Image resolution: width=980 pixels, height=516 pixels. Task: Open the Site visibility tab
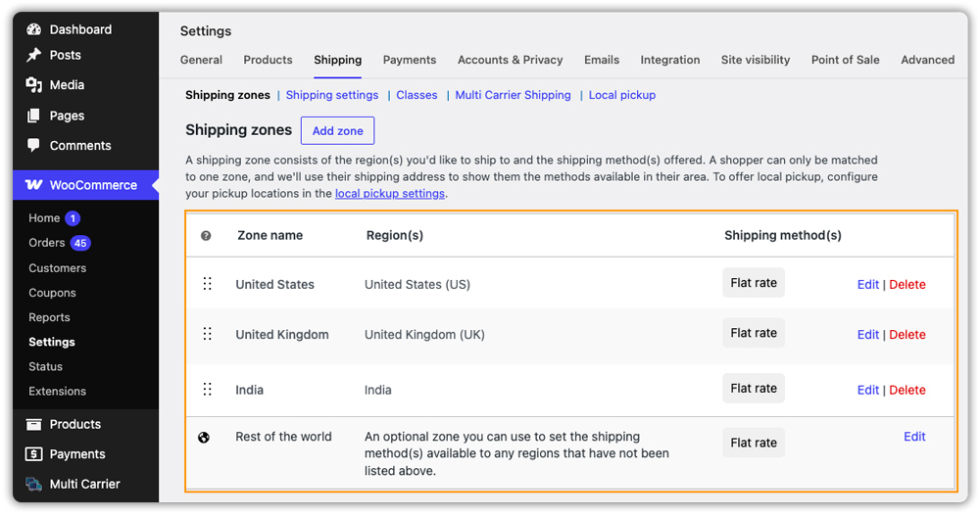tap(755, 60)
